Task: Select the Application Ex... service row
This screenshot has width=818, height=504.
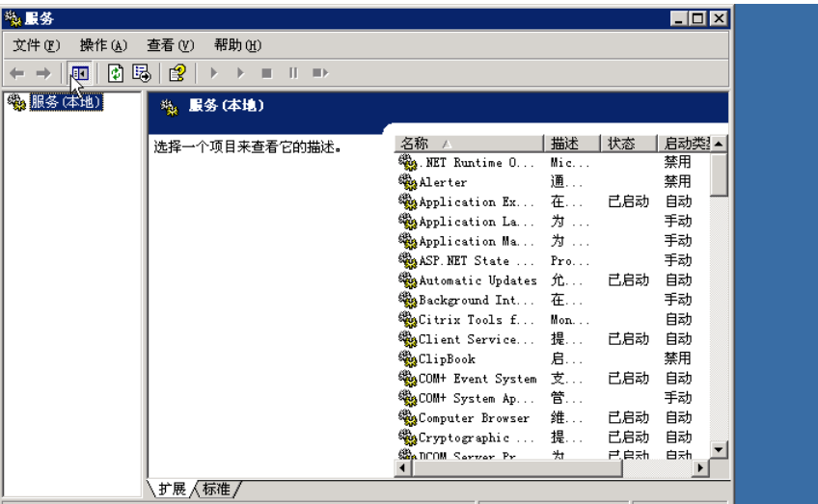Action: point(553,201)
